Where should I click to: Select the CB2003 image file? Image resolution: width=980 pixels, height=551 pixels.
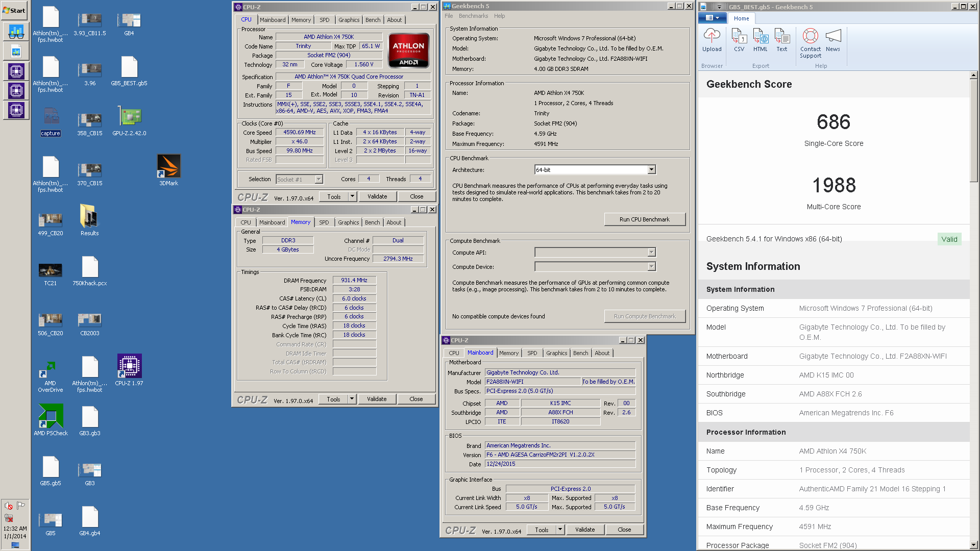90,324
